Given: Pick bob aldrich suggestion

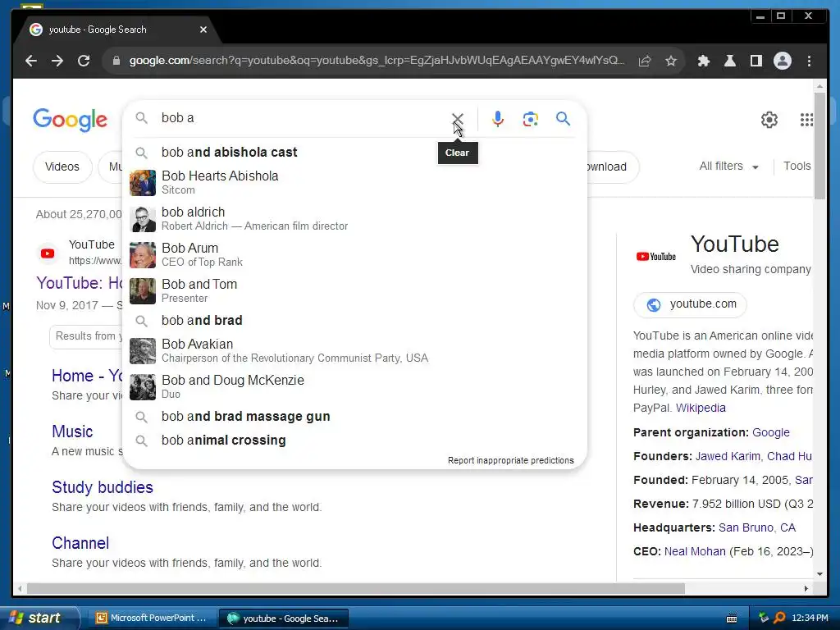Looking at the screenshot, I should [x=354, y=218].
